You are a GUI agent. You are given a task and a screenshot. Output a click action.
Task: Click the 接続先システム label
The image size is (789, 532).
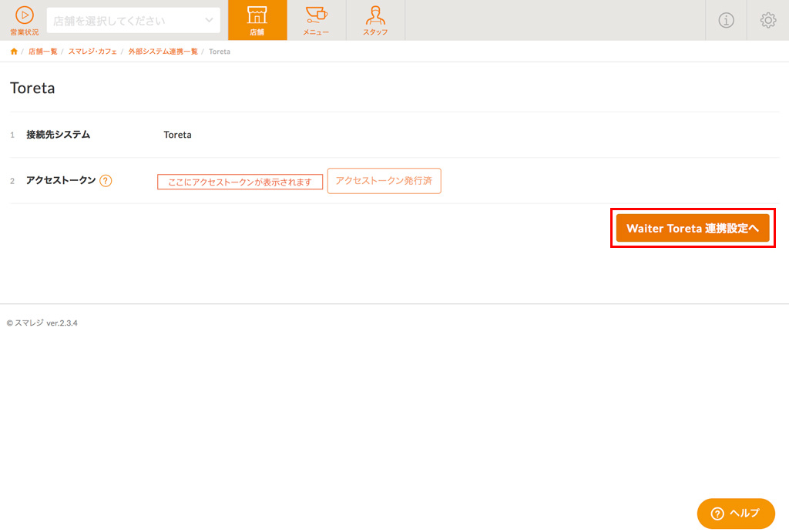(59, 134)
